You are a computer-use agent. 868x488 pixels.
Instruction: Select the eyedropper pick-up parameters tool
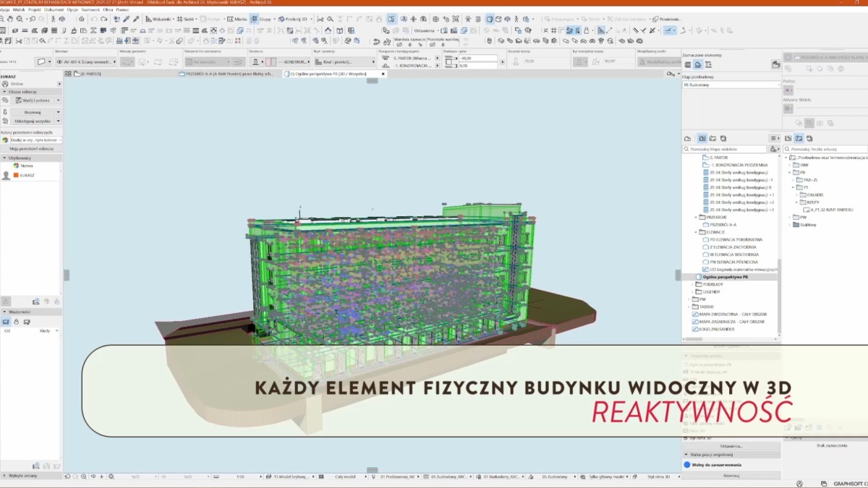(126, 18)
